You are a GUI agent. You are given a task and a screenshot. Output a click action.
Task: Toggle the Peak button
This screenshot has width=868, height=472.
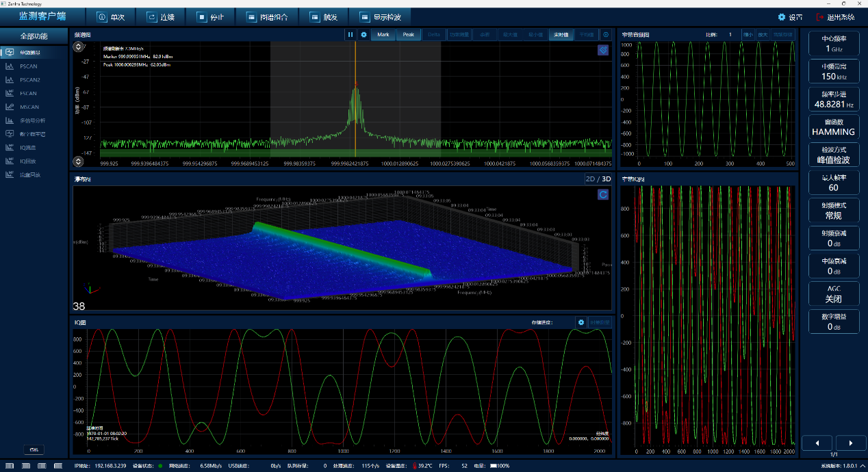[x=409, y=34]
